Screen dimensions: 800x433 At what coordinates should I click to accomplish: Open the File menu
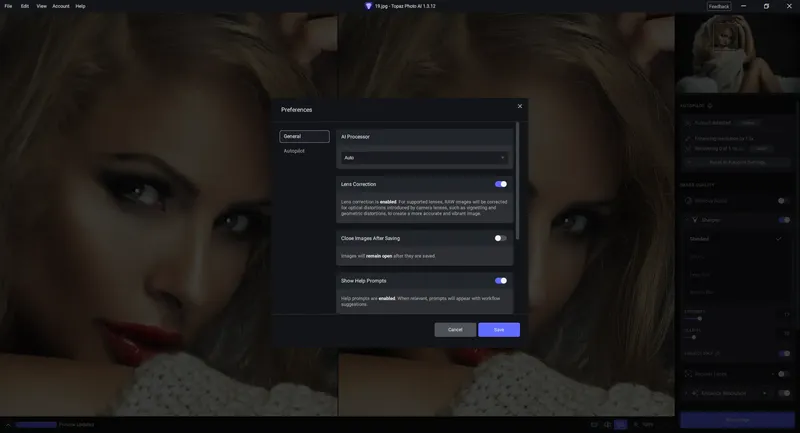(8, 6)
